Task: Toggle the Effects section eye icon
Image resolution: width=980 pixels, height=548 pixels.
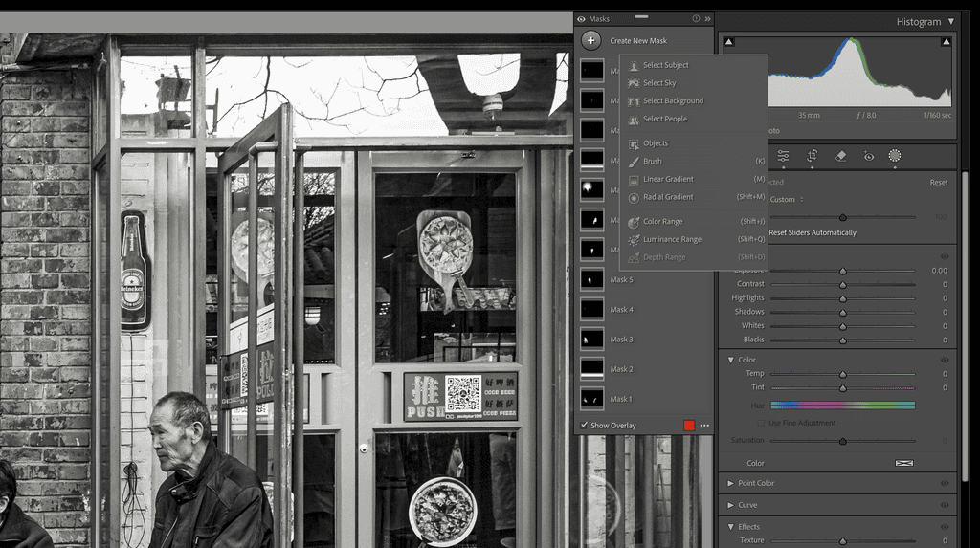Action: coord(945,527)
